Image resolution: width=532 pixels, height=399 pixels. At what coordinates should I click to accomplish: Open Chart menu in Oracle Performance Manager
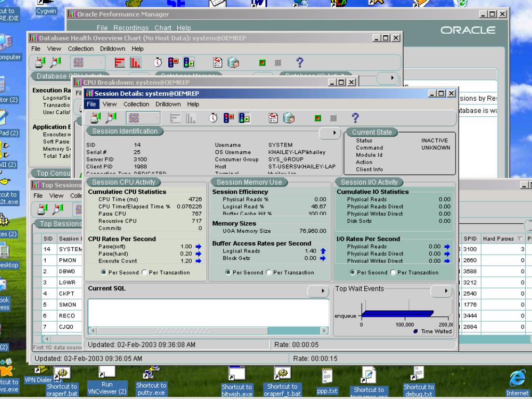click(x=163, y=28)
